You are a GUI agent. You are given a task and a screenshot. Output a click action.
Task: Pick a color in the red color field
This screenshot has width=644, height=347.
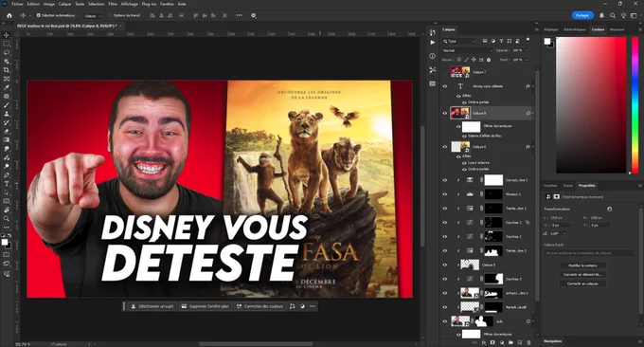[591, 105]
